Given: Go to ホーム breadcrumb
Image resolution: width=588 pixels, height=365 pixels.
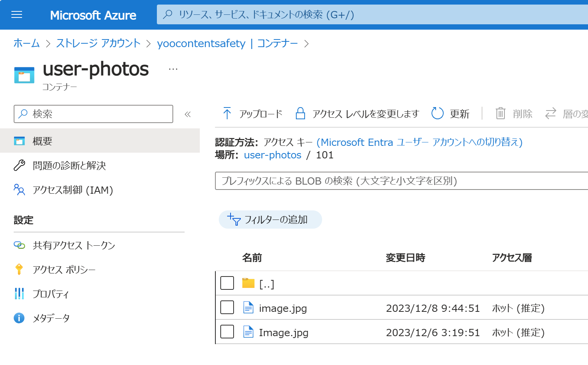Looking at the screenshot, I should pos(27,43).
